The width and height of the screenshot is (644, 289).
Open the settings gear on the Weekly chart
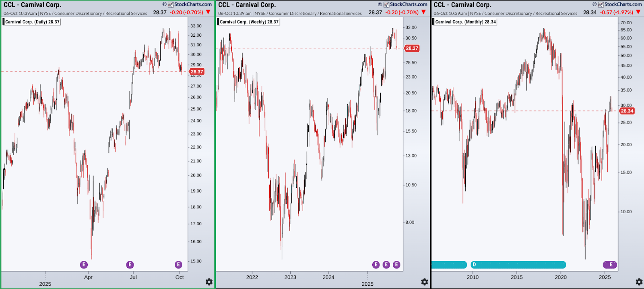[x=424, y=282]
